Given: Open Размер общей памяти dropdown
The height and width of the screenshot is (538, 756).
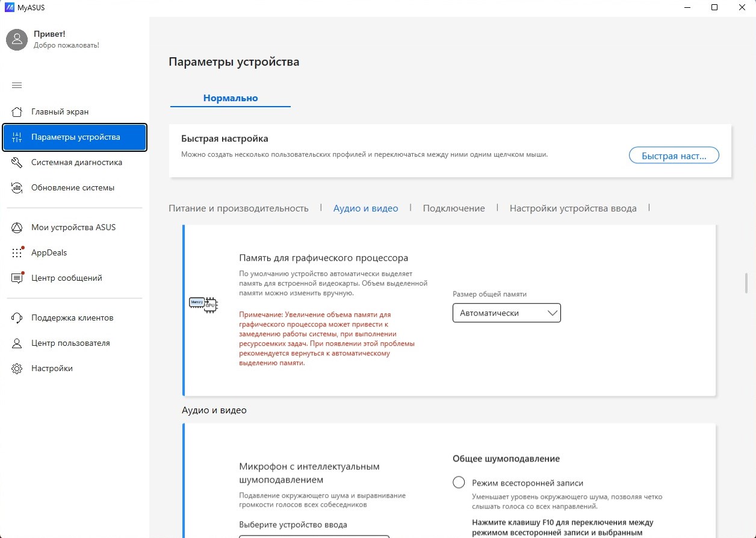Looking at the screenshot, I should tap(507, 313).
